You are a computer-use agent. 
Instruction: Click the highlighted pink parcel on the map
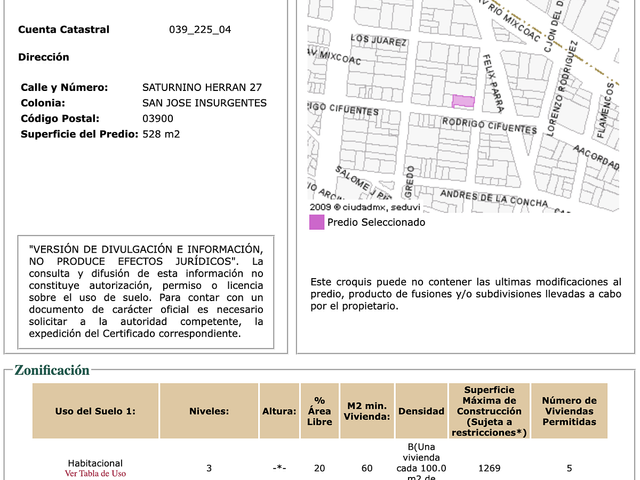click(463, 102)
